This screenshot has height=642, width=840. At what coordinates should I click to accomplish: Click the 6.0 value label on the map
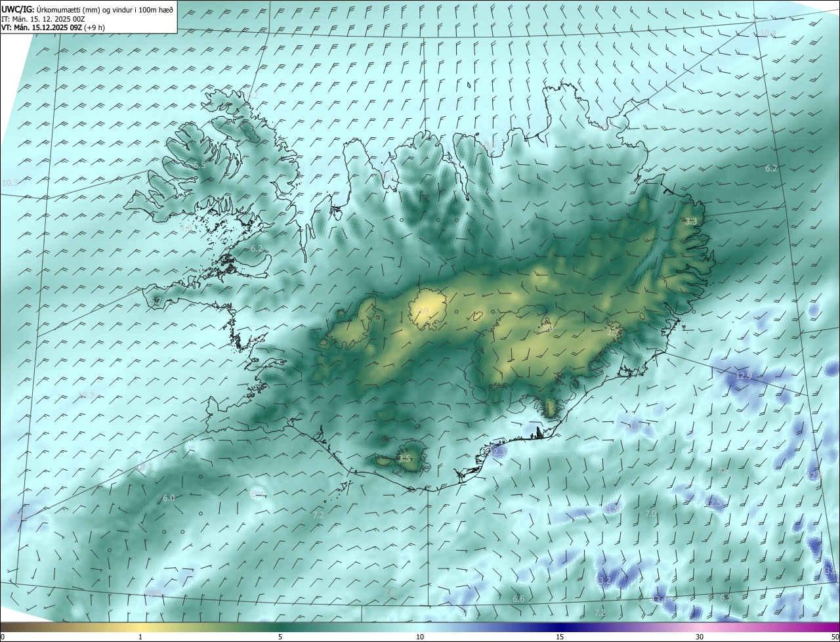(169, 498)
